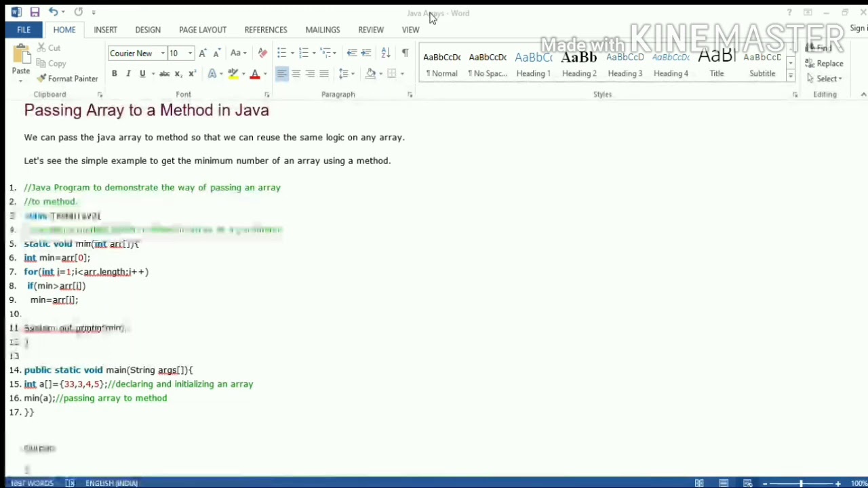Click the Cut command
The width and height of the screenshot is (868, 488).
click(x=49, y=48)
